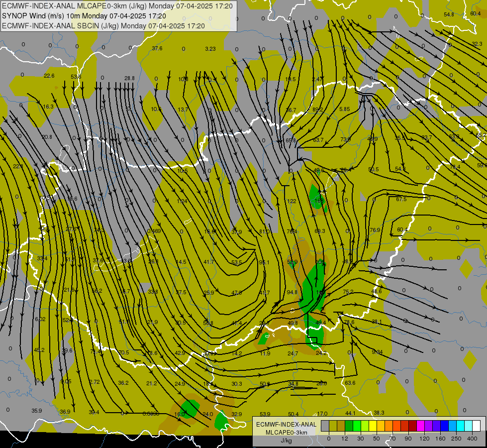
Task: Select the dark red legend swatch
Action: pos(412,426)
